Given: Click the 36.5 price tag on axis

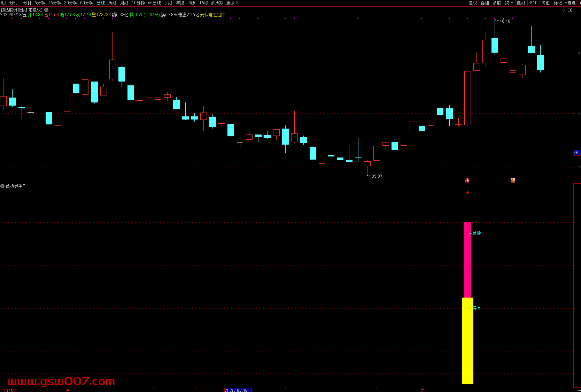Looking at the screenshot, I should click(x=577, y=153).
